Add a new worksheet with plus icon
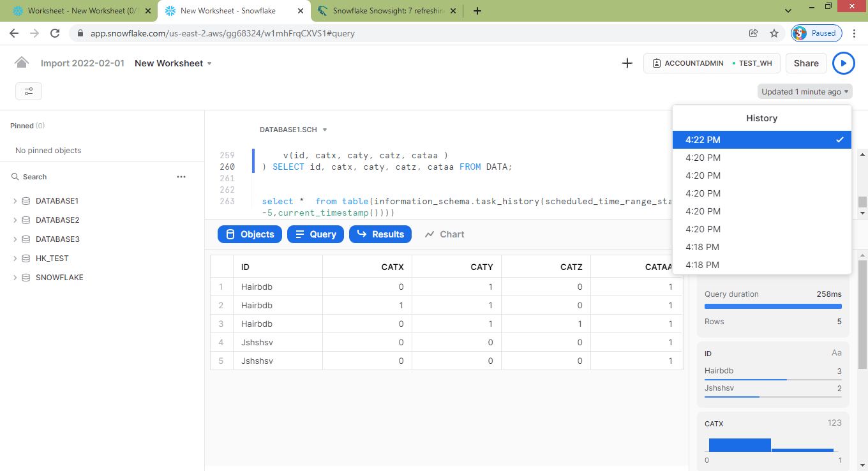Screen dimensions: 868x471 pyautogui.click(x=627, y=63)
